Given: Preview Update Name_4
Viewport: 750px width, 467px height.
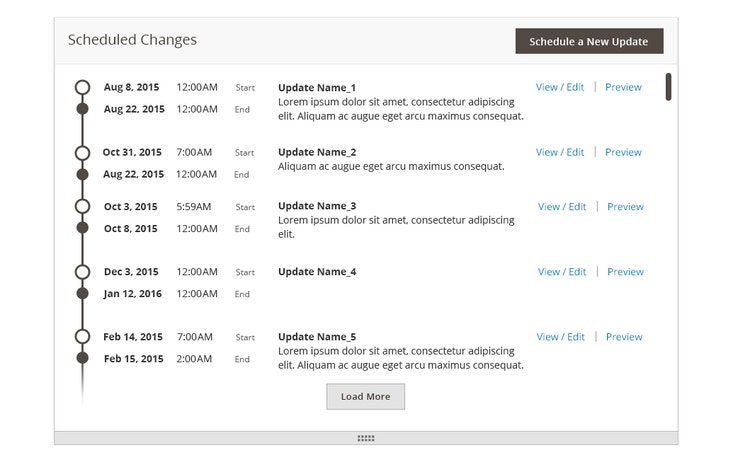Looking at the screenshot, I should 625,272.
